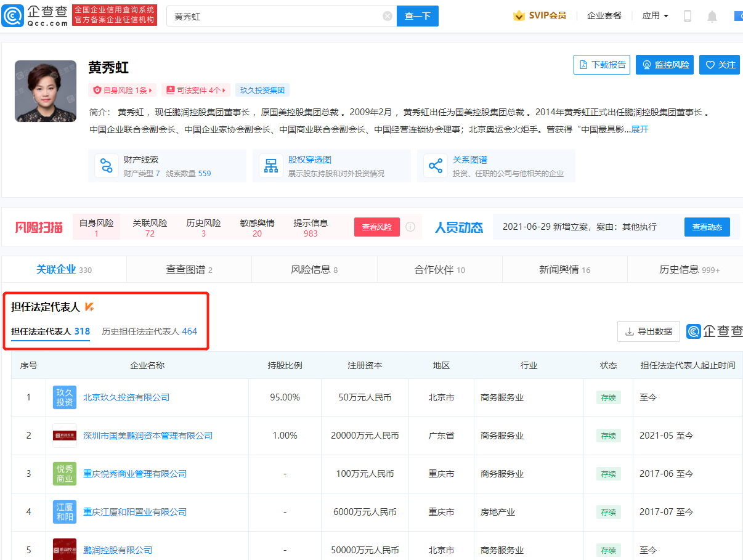Open the mobile phone app icon

pos(688,16)
